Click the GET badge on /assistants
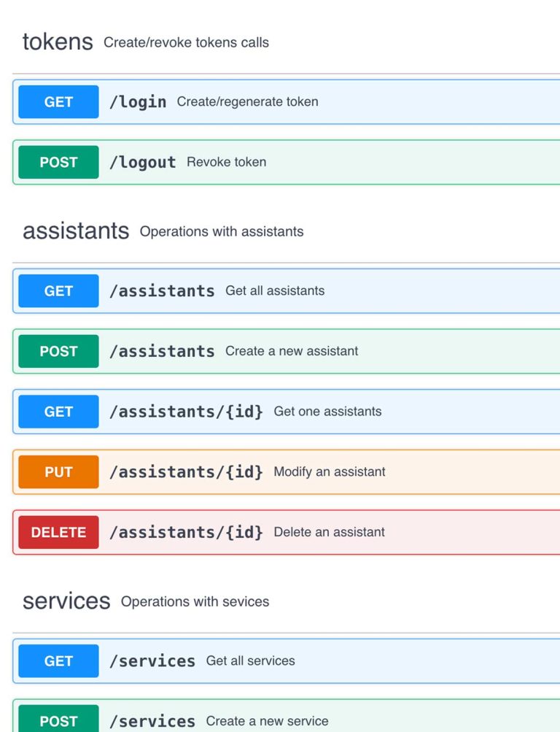This screenshot has height=732, width=560. coord(58,290)
